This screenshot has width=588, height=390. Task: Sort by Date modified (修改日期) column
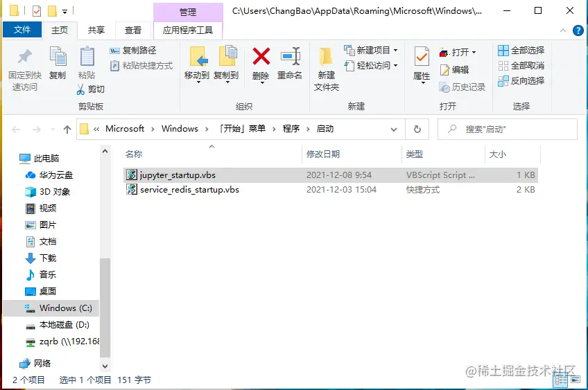(x=323, y=154)
